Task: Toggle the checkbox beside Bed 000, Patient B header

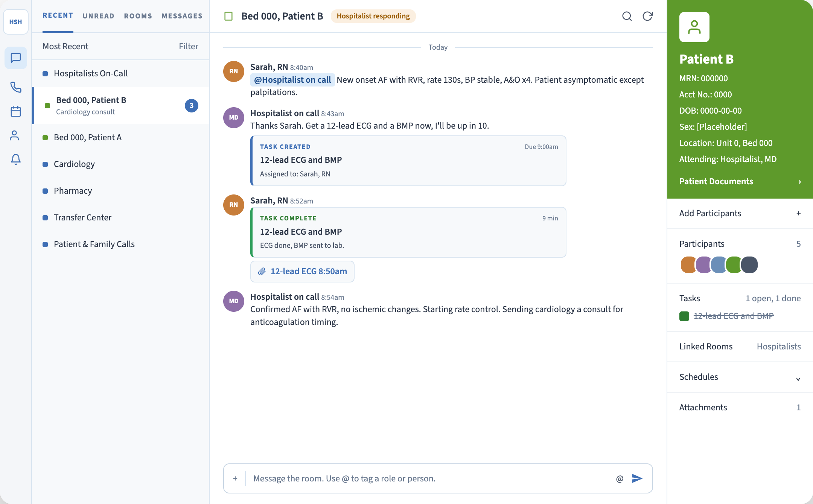Action: [228, 16]
